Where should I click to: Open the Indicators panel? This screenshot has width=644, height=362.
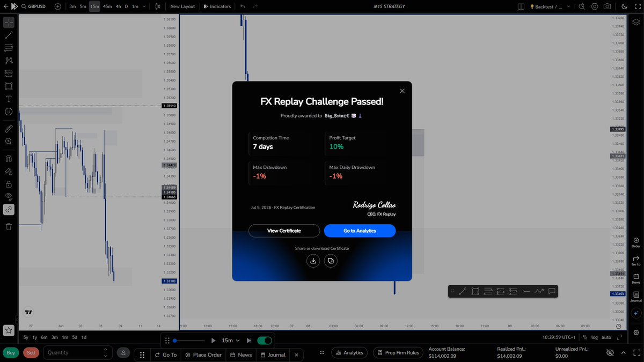point(217,6)
